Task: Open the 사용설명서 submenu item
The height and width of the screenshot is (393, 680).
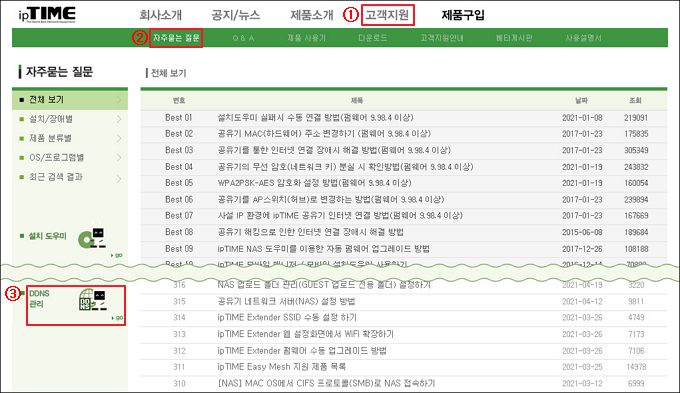Action: [583, 38]
